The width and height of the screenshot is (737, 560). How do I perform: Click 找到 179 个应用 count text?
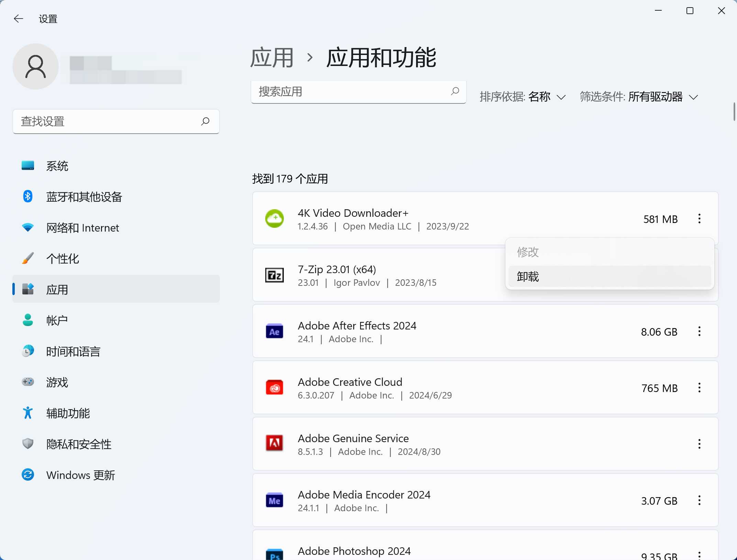point(290,179)
